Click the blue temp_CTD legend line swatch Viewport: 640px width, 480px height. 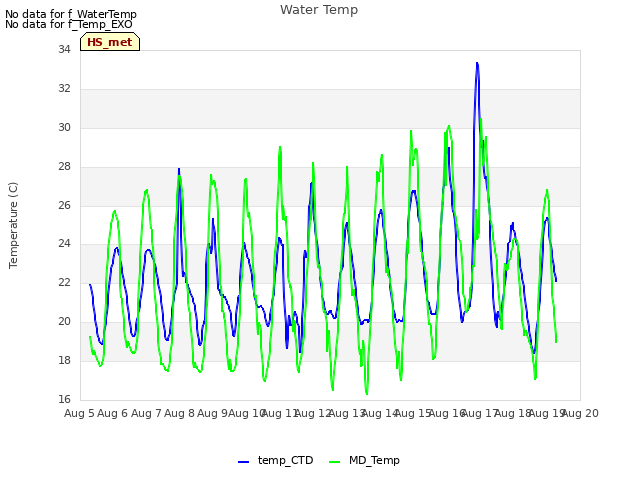tap(243, 462)
